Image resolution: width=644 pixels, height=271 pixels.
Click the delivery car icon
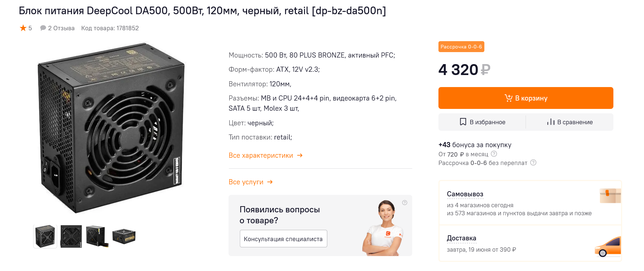pyautogui.click(x=608, y=247)
